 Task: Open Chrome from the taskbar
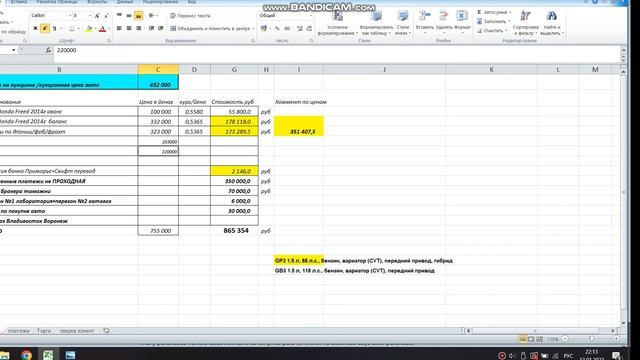click(27, 355)
